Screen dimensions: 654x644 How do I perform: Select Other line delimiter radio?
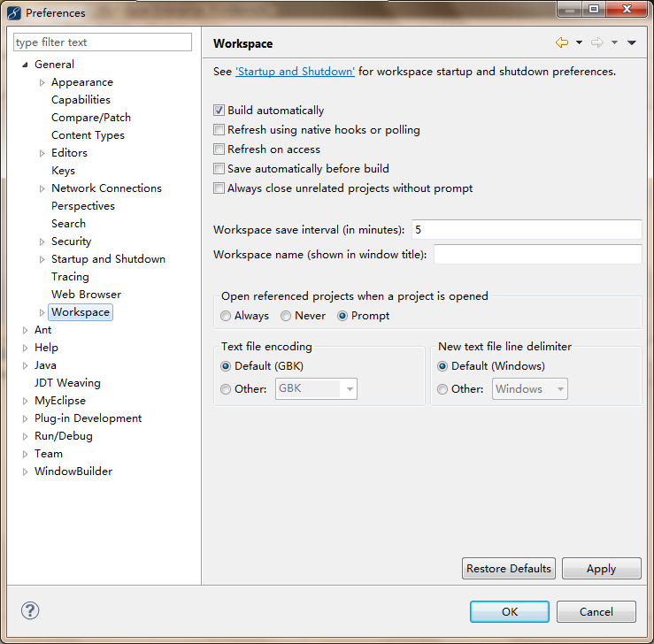pyautogui.click(x=442, y=389)
